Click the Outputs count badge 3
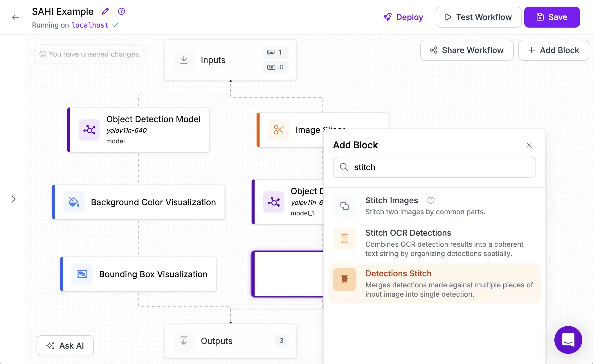 click(281, 341)
